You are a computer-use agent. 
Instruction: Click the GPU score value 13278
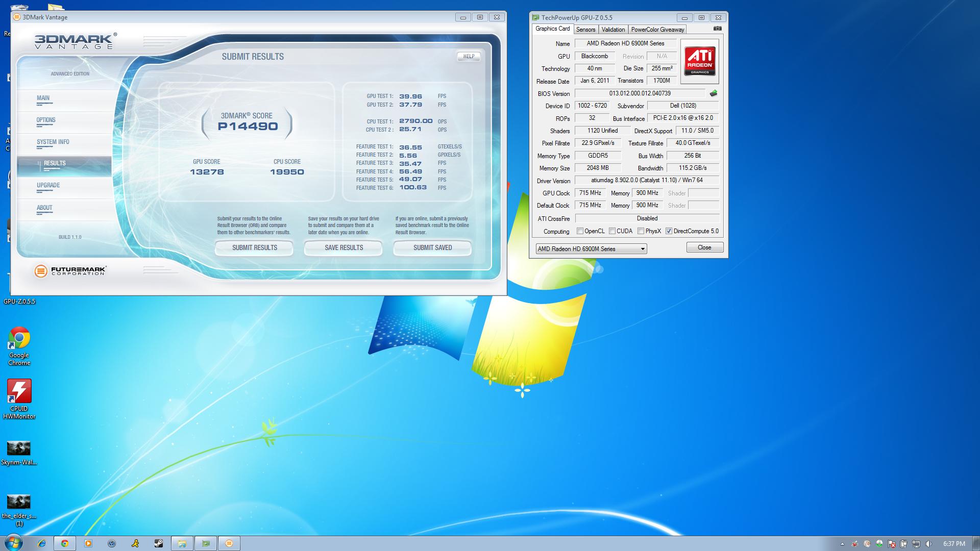(x=207, y=172)
